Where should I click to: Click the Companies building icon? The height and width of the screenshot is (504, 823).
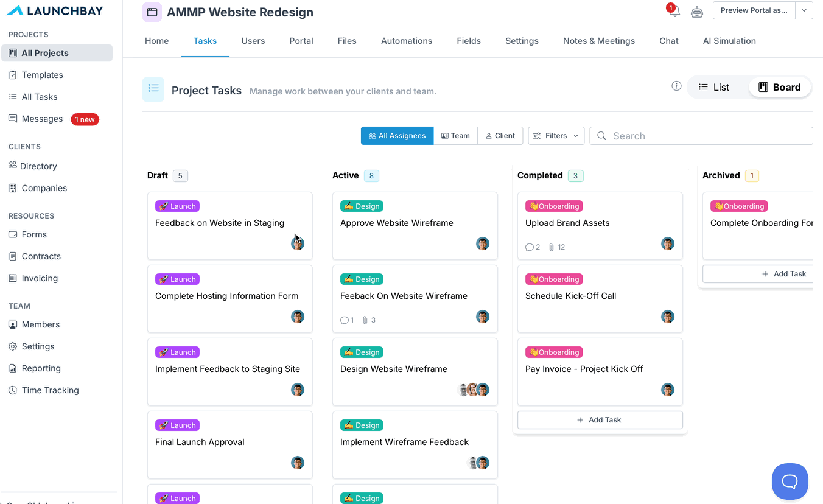(x=13, y=188)
